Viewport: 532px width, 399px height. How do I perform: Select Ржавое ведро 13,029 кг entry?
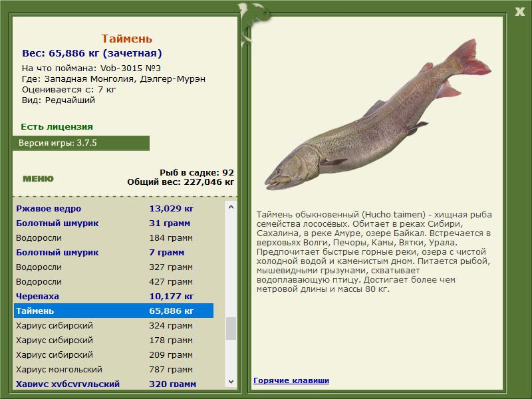click(114, 209)
